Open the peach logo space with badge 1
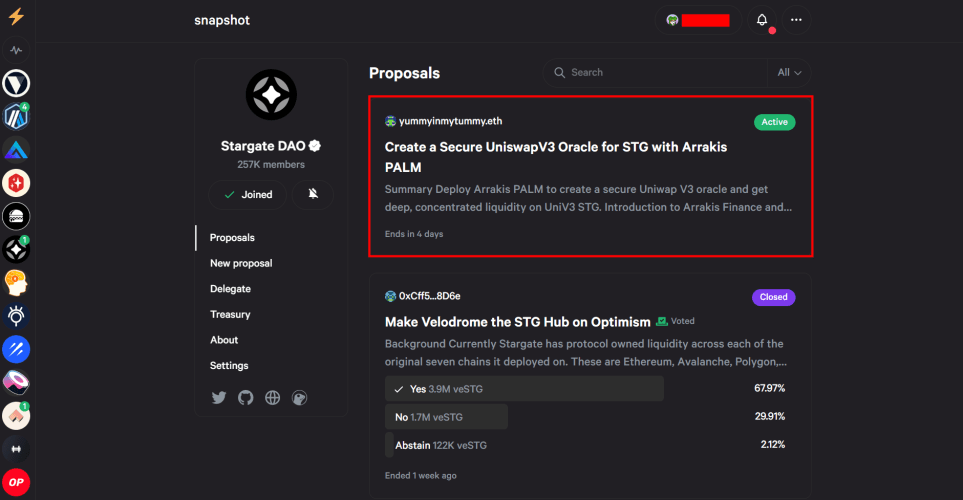963x500 pixels. [16, 416]
